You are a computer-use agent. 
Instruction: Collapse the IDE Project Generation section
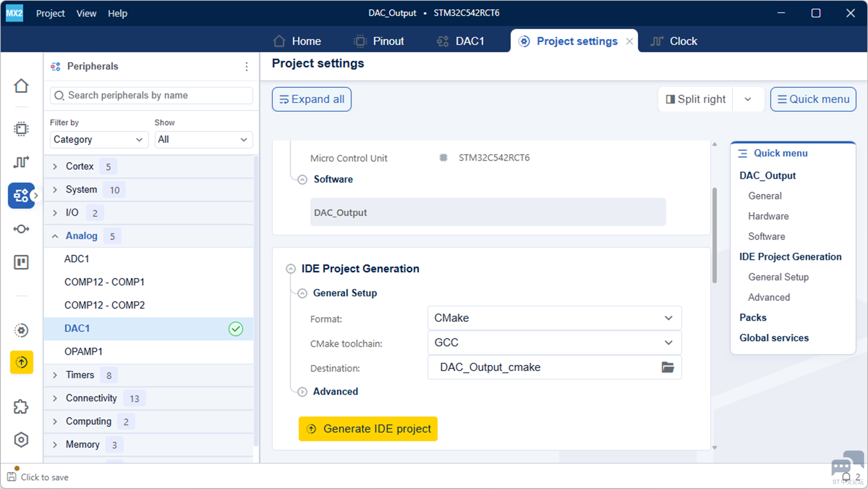coord(290,269)
